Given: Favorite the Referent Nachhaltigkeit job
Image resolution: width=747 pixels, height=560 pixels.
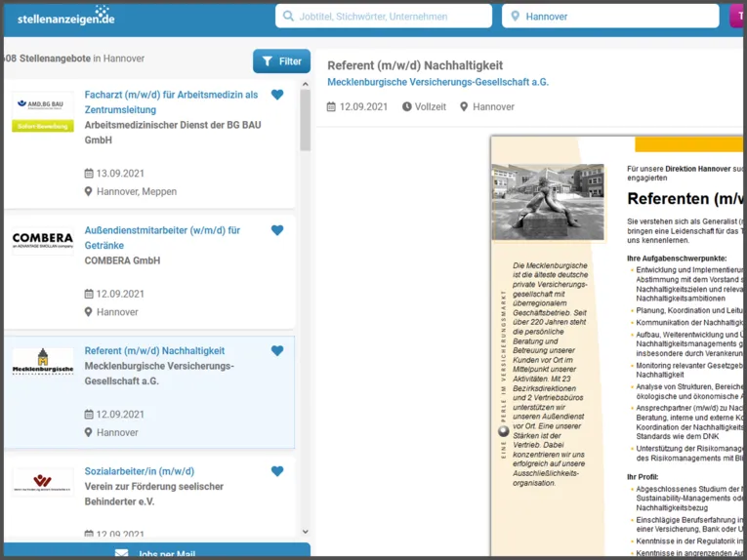Looking at the screenshot, I should 277,350.
